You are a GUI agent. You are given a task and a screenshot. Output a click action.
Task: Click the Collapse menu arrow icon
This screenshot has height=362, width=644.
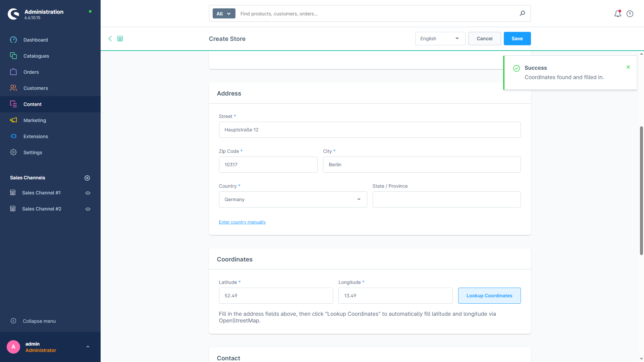click(x=13, y=321)
